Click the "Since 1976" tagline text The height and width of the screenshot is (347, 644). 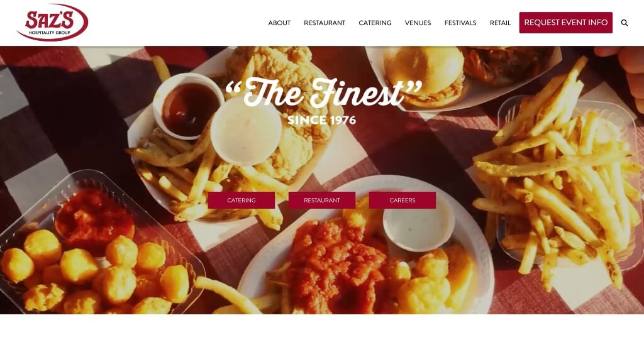[321, 120]
